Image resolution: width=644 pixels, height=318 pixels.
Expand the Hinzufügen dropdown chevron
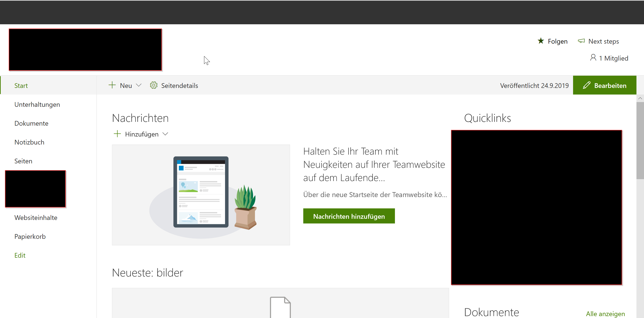165,134
